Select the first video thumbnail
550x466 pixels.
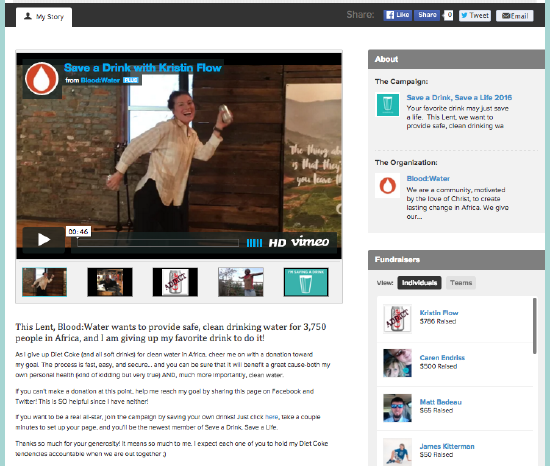coord(45,282)
